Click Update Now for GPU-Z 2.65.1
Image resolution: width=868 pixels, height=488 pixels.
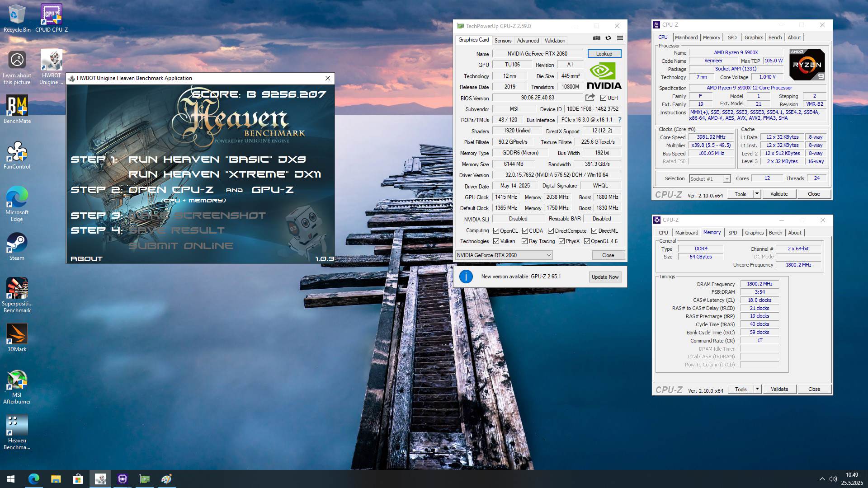tap(605, 277)
